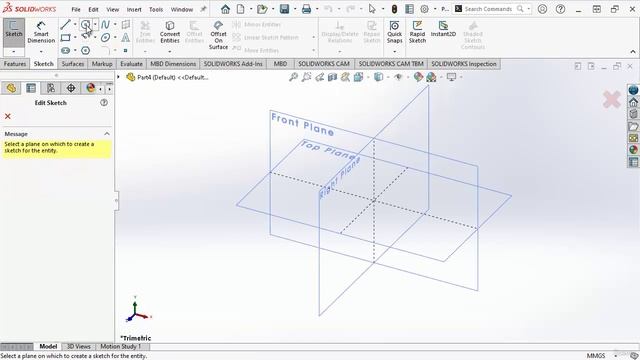Click the Save icon
The height and width of the screenshot is (360, 640).
click(284, 9)
